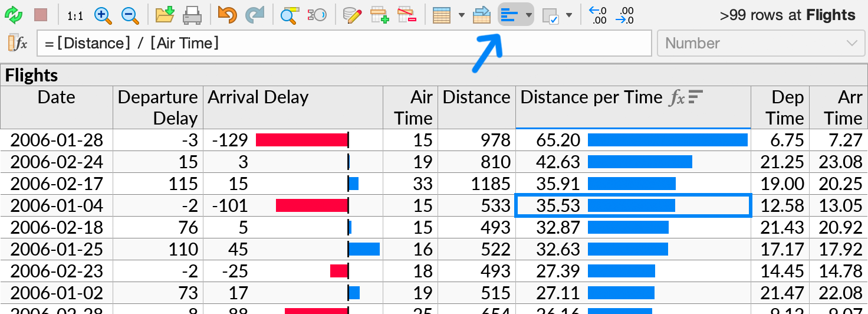Click the green refresh data icon
This screenshot has height=314, width=868.
14,15
